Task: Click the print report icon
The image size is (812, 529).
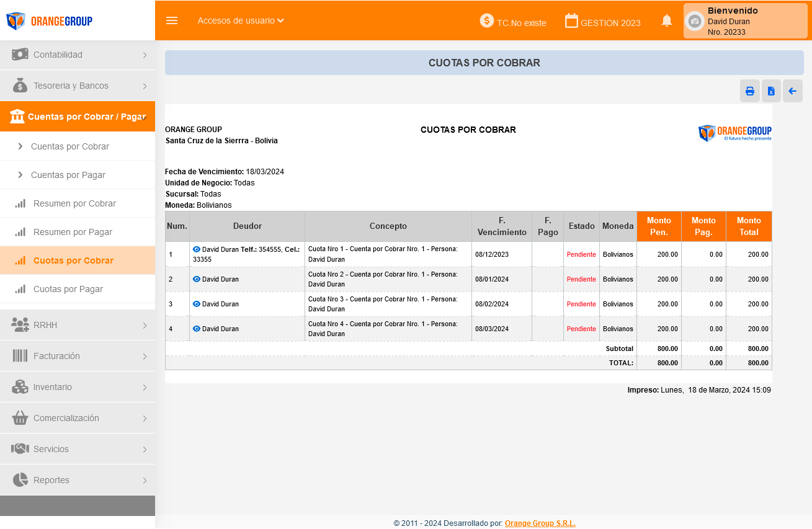Action: [x=749, y=91]
